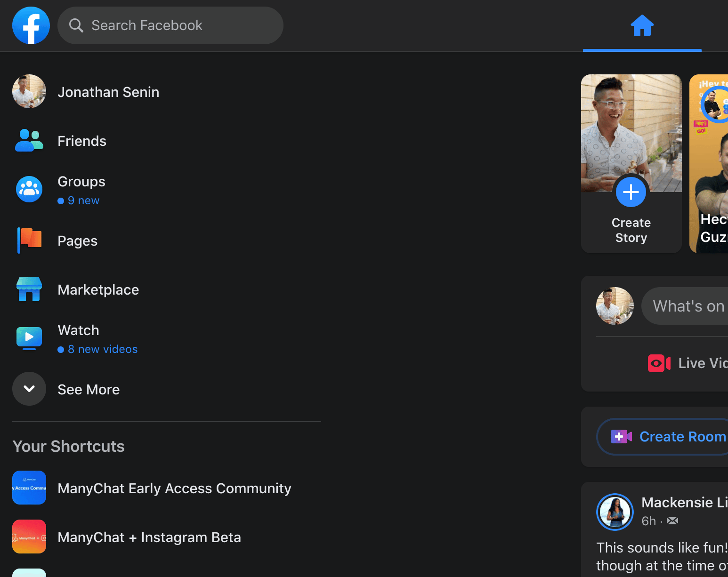Open Pages menu entry
This screenshot has width=728, height=577.
click(78, 241)
